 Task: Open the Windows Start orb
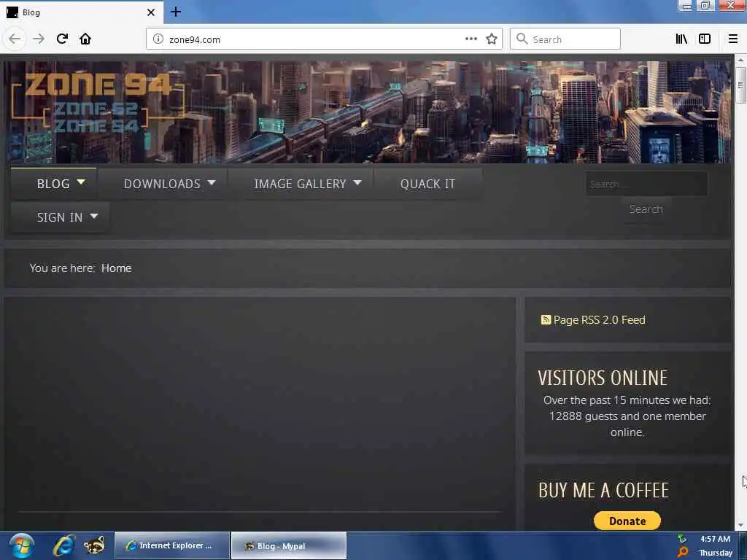coord(21,545)
